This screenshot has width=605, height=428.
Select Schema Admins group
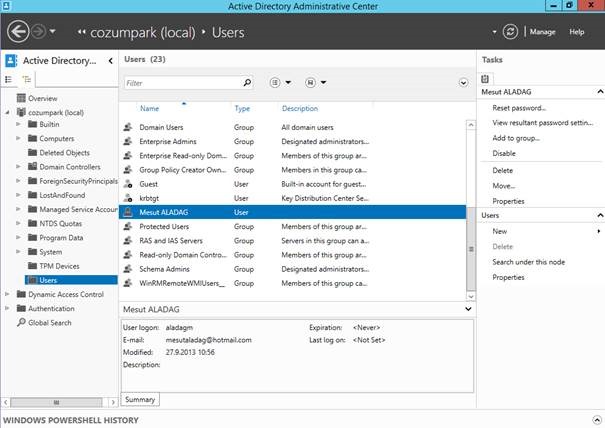point(292,269)
